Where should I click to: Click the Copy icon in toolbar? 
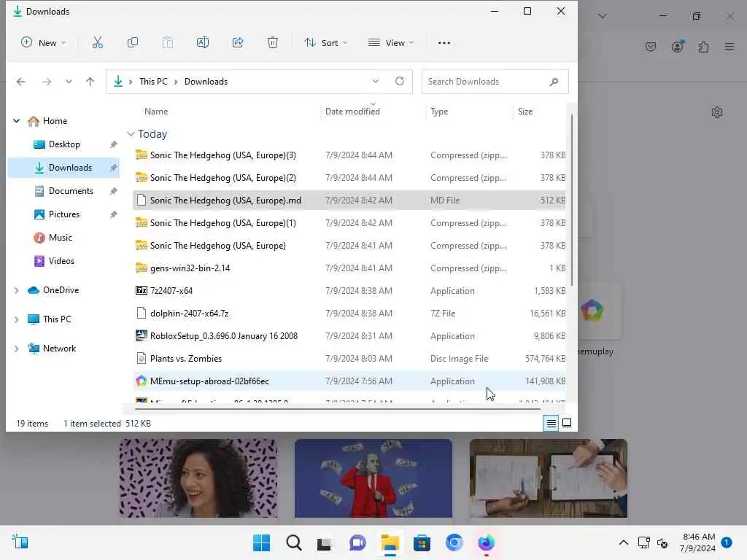[133, 43]
